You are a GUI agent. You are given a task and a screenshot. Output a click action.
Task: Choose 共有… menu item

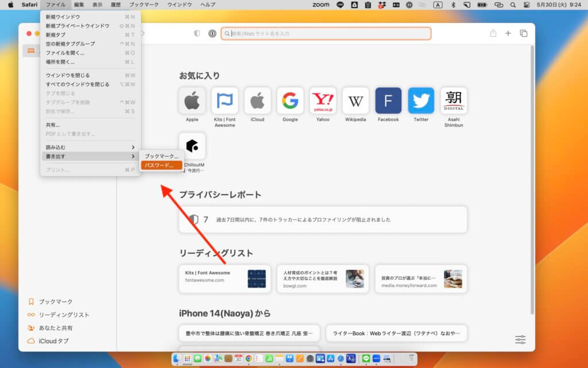pyautogui.click(x=90, y=125)
